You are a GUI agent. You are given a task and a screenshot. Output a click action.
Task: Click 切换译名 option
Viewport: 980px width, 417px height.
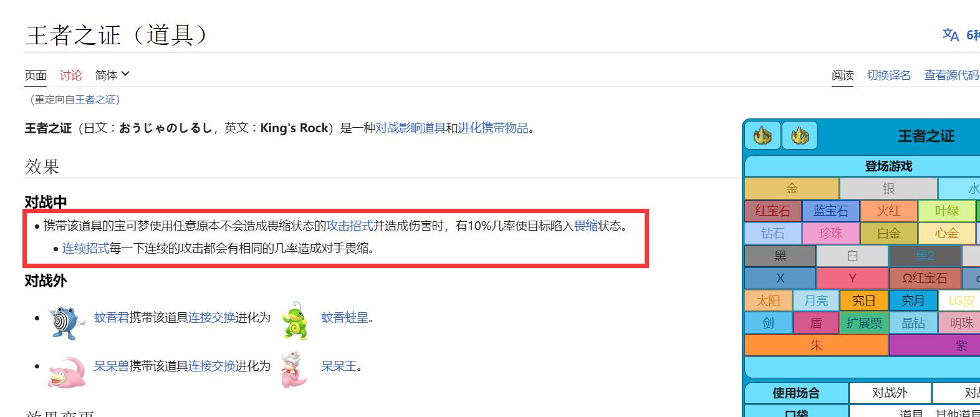point(888,75)
